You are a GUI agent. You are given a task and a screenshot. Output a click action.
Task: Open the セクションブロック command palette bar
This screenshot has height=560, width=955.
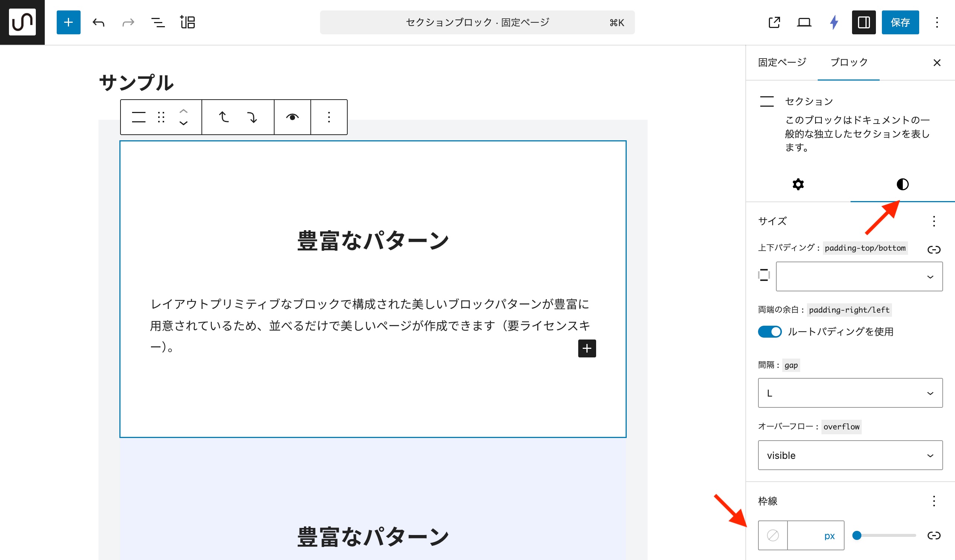pyautogui.click(x=477, y=22)
